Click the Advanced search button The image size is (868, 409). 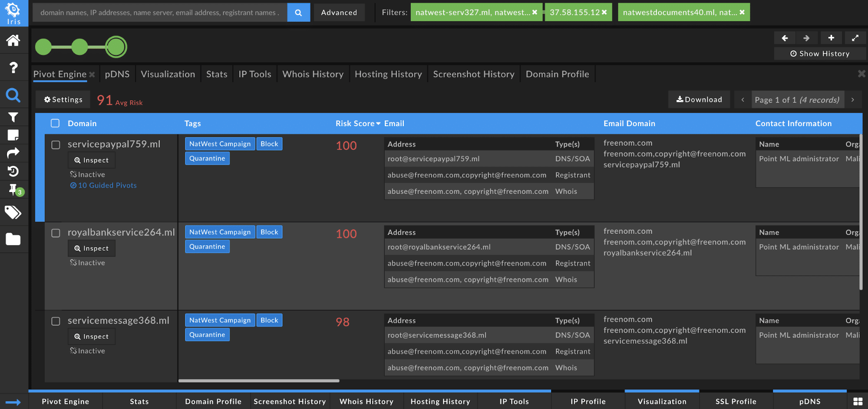(339, 13)
